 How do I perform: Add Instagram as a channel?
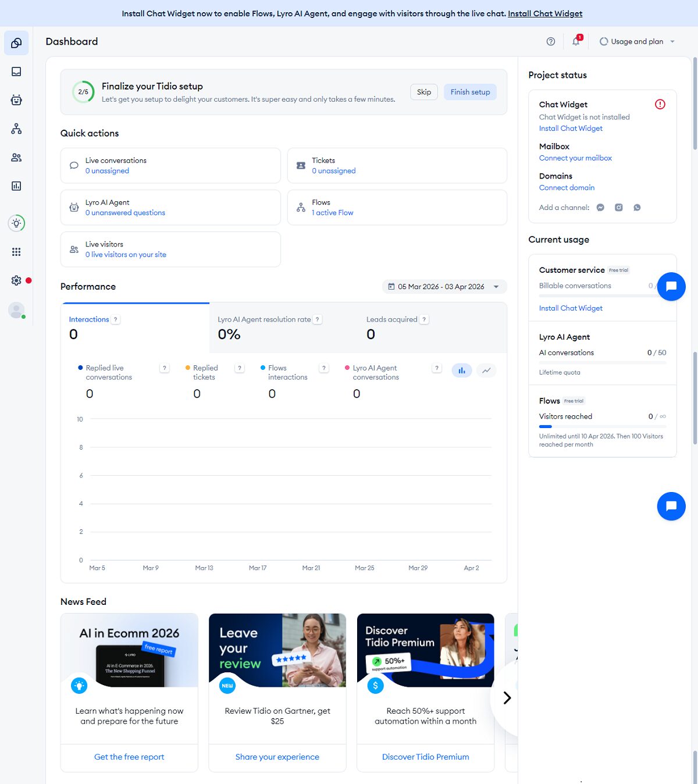tap(618, 207)
